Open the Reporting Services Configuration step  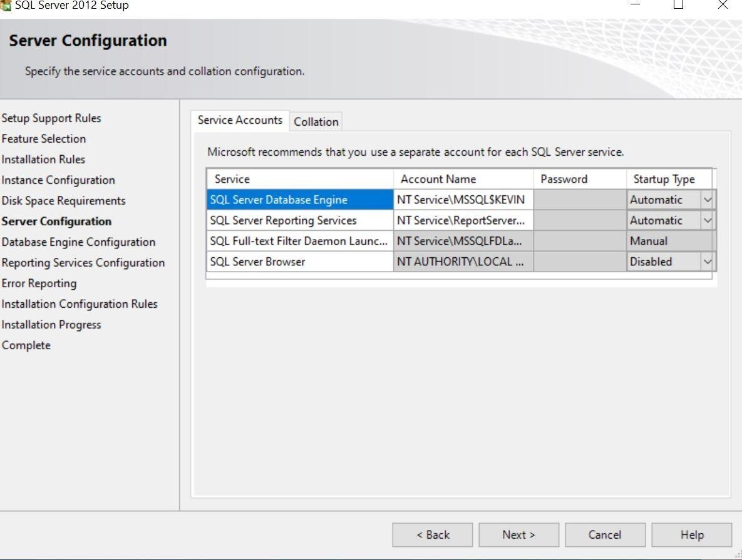pos(84,262)
